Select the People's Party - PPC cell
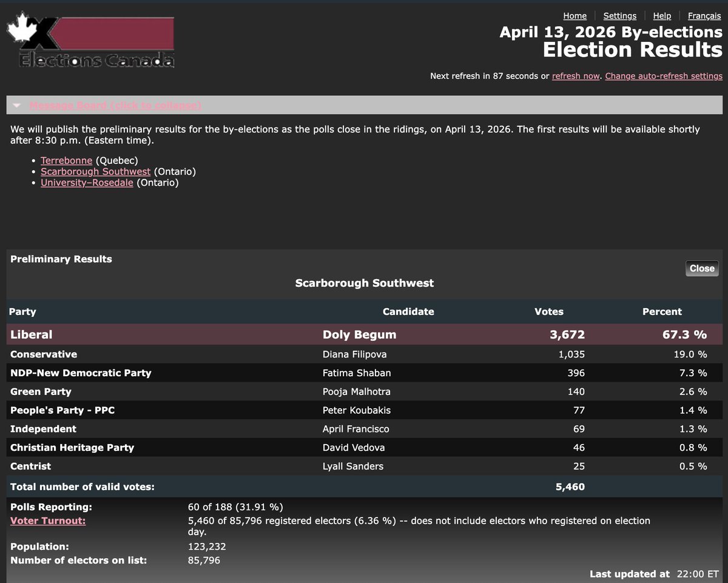 pyautogui.click(x=62, y=410)
